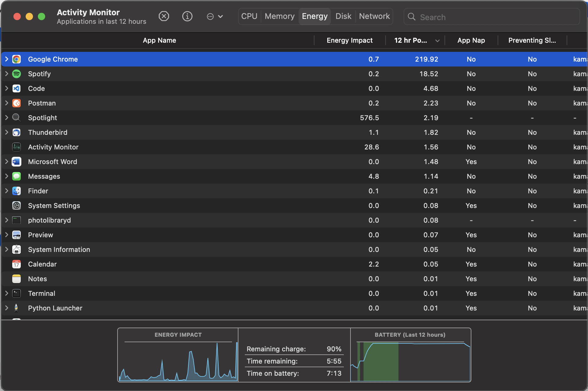Switch to the Memory tab
Screen dimensions: 588x391
click(x=279, y=16)
